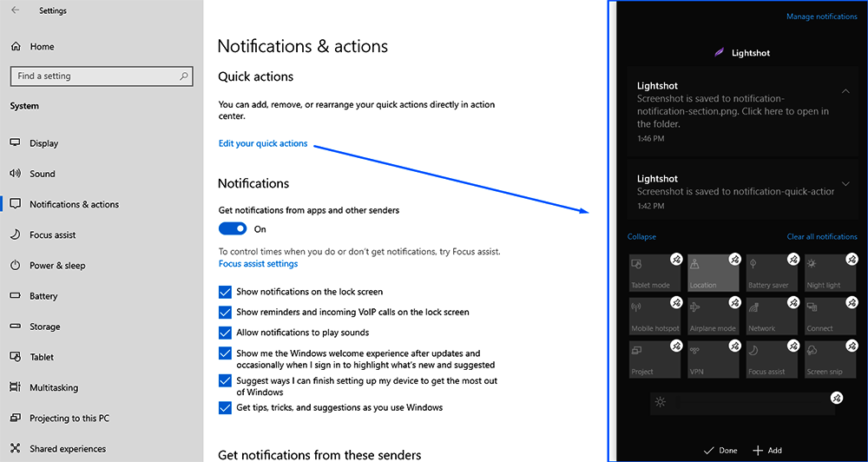This screenshot has height=462, width=868.
Task: Uncheck Show notifications on the lock screen
Action: pyautogui.click(x=225, y=292)
